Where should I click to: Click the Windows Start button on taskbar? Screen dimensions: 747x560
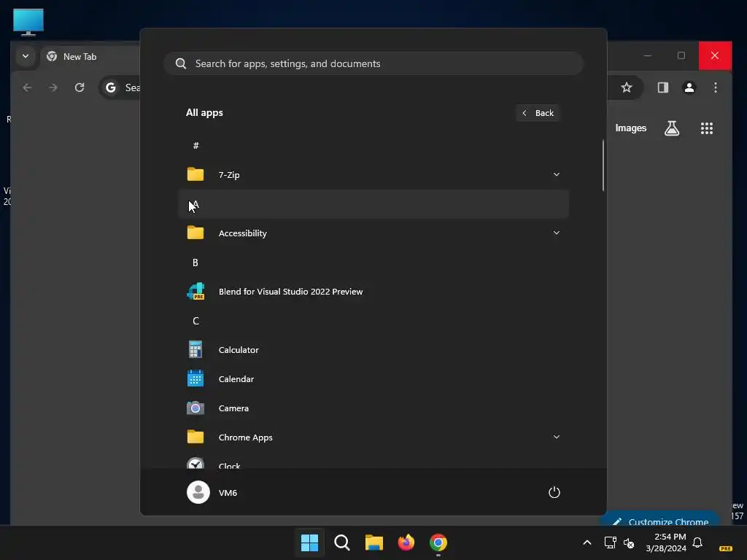point(309,542)
